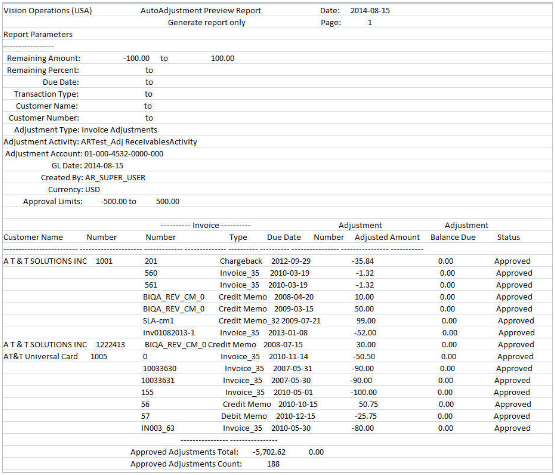Click 'Adjustment Type: Invoice Adjustments' line
This screenshot has width=555, height=475.
(86, 130)
